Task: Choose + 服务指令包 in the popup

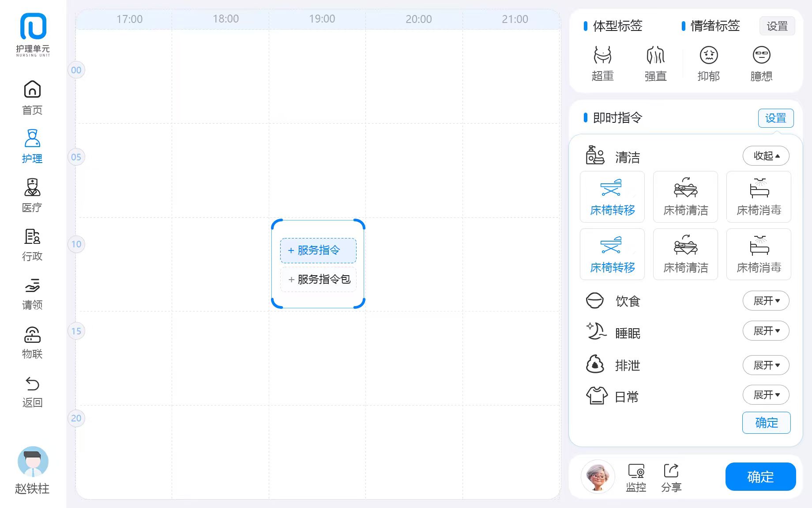Action: point(318,279)
